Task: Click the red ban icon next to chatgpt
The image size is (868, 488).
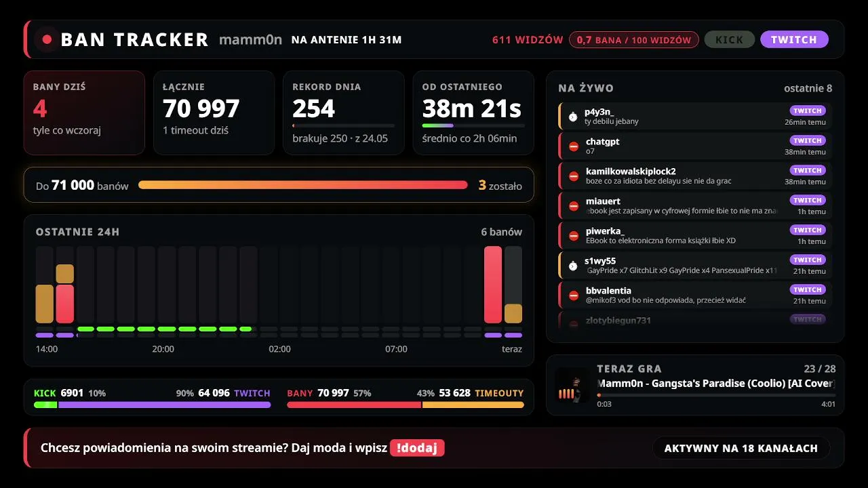Action: coord(574,146)
